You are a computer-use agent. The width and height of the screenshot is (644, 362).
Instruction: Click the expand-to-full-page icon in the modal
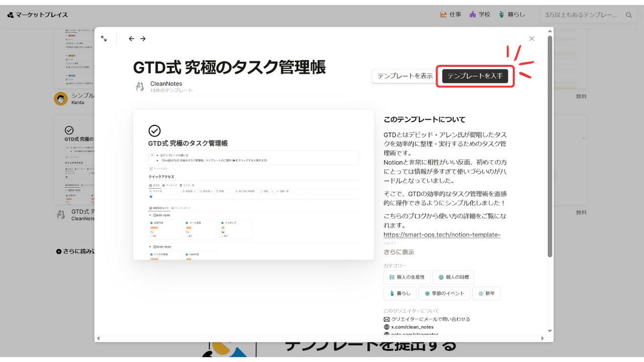point(104,38)
